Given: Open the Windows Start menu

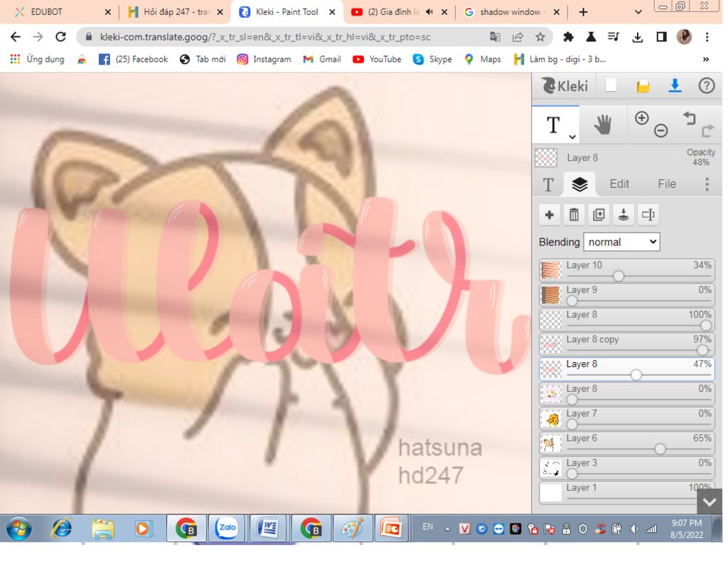Looking at the screenshot, I should 19,529.
